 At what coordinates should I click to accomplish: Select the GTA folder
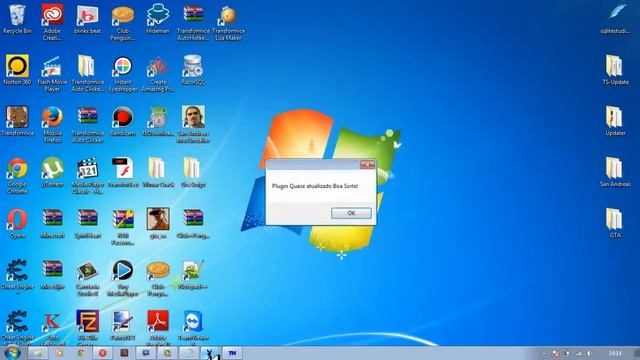[x=616, y=224]
